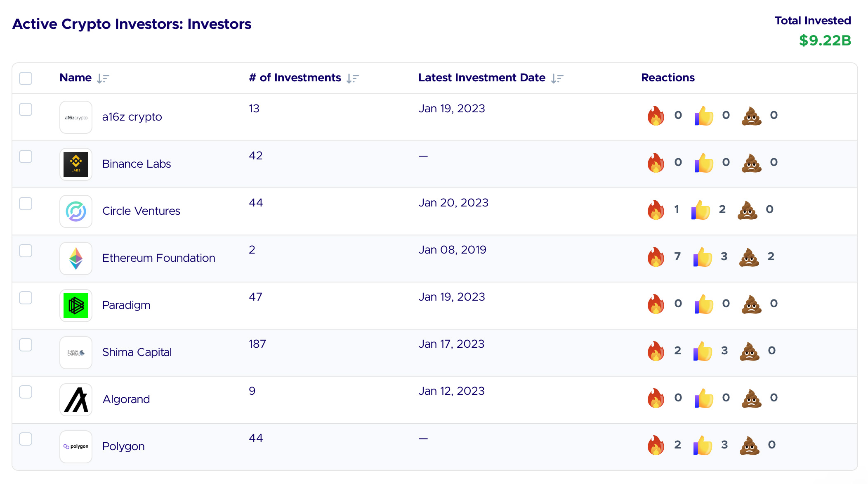
Task: Click the Reactions column header
Action: (668, 78)
